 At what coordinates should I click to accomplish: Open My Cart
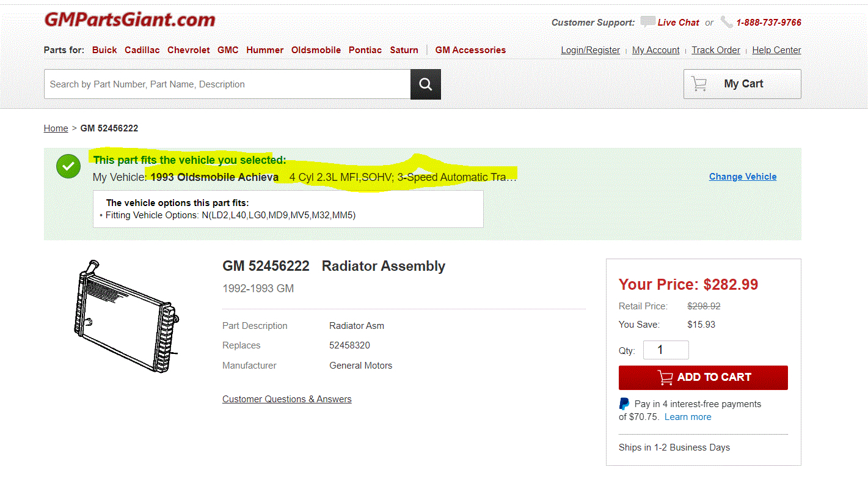(x=742, y=84)
